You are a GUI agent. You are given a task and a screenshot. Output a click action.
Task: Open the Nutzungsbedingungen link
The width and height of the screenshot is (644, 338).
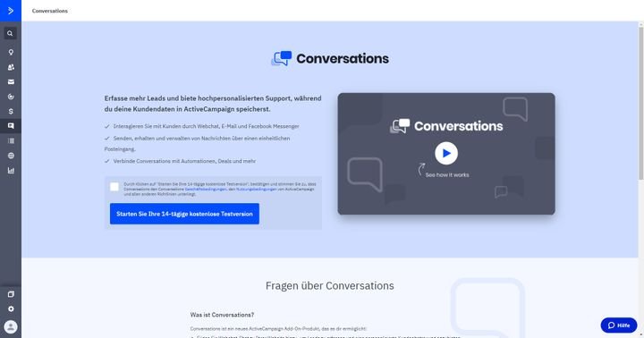point(257,190)
